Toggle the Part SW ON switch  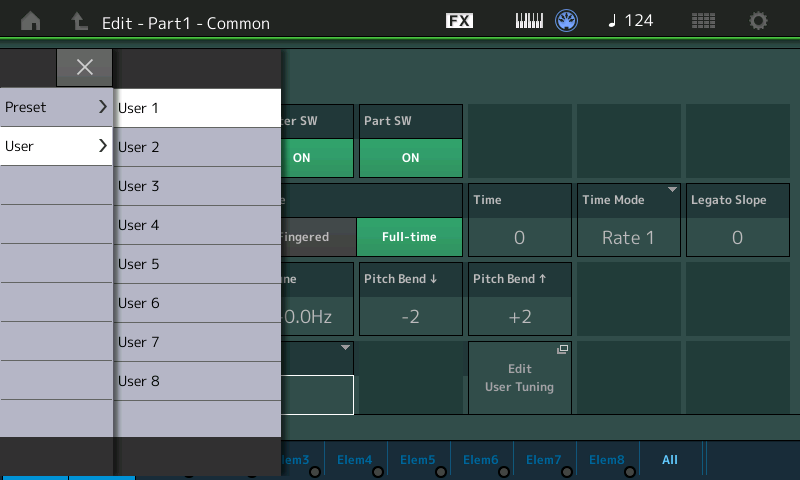coord(410,157)
